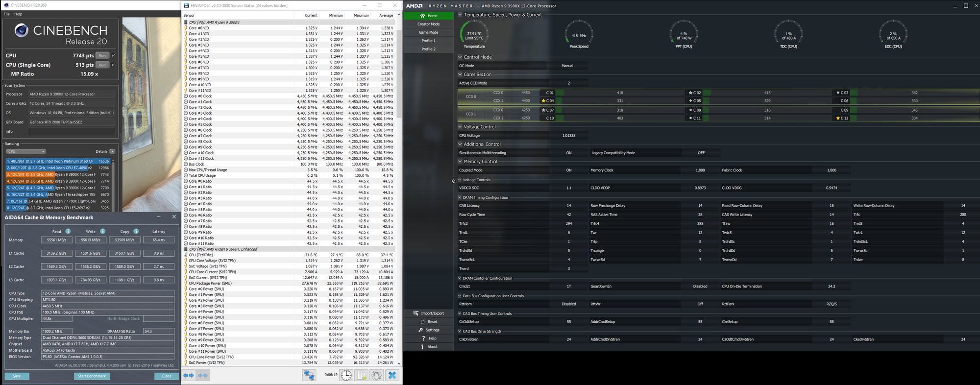
Task: Collapse the Voltage Control section
Action: 460,127
